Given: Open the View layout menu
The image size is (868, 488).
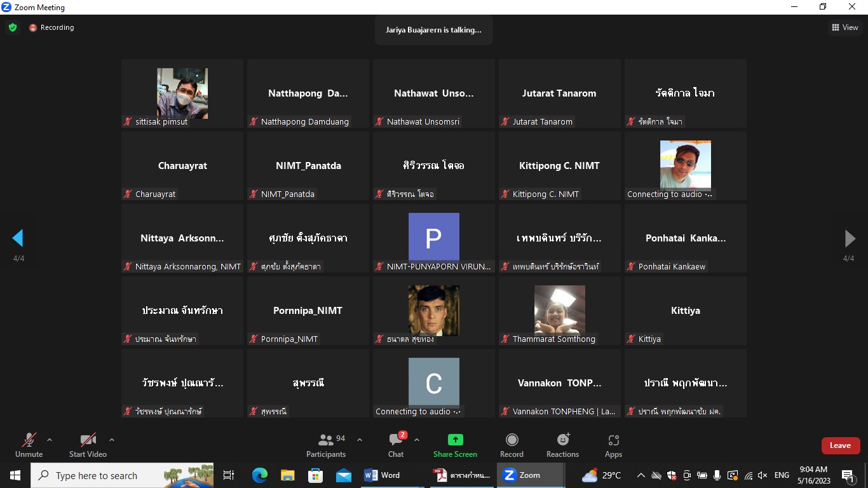Looking at the screenshot, I should 844,27.
